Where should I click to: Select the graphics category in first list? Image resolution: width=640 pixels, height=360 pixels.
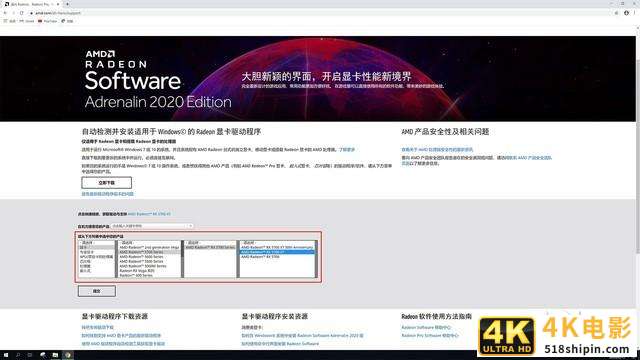96,247
